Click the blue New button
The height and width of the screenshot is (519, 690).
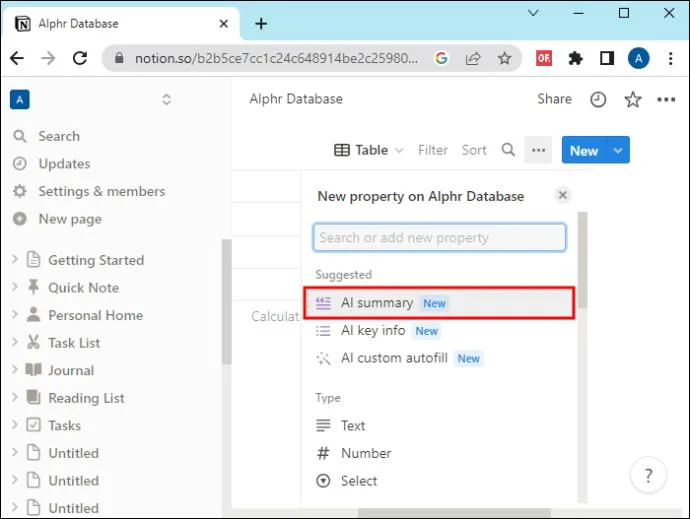(x=584, y=150)
